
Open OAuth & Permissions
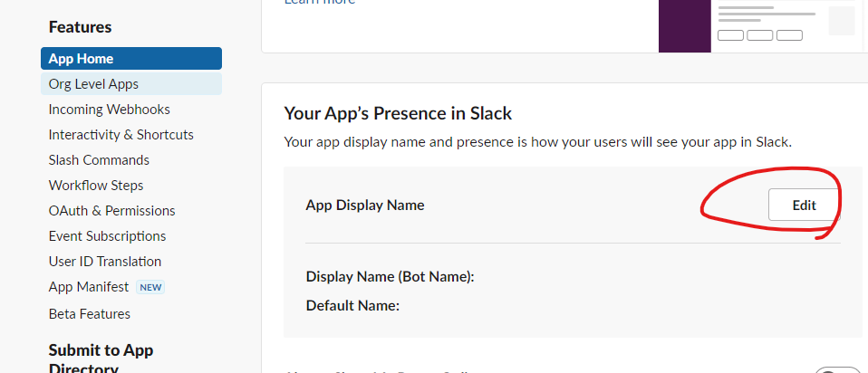(x=111, y=211)
